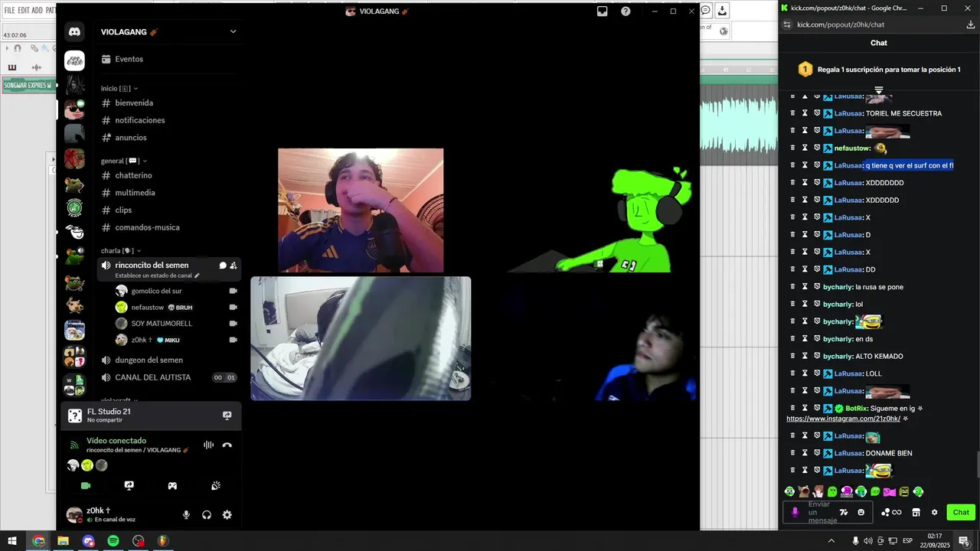This screenshot has height=551, width=980.
Task: Toggle video icon beside z0hk in channel
Action: coord(233,340)
